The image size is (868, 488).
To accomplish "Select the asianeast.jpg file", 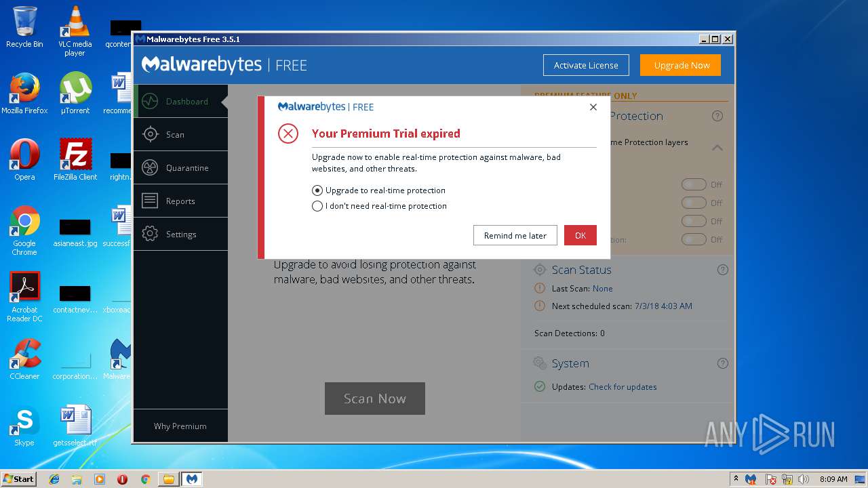I will point(75,233).
